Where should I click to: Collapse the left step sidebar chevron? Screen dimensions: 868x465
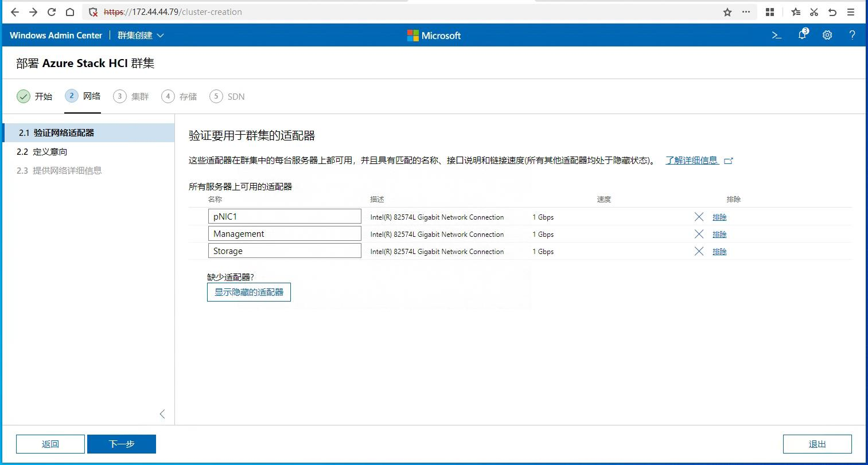(x=162, y=414)
